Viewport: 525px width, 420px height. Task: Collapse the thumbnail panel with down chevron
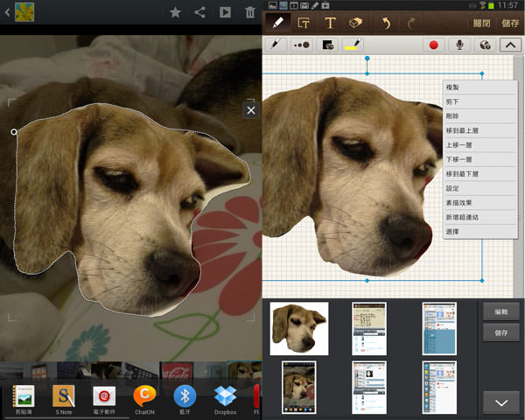(x=501, y=402)
